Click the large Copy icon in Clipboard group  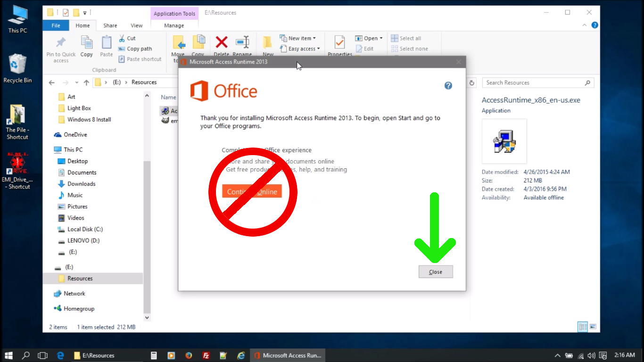pyautogui.click(x=87, y=46)
